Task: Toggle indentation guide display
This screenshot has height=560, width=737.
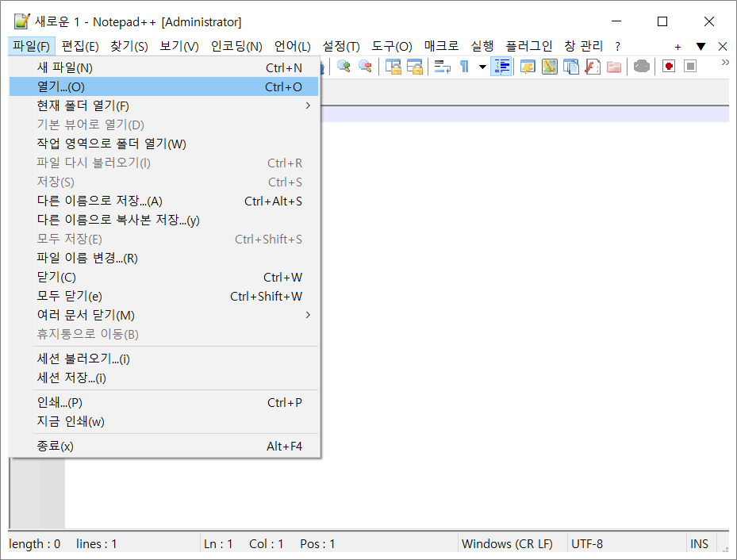Action: click(501, 67)
